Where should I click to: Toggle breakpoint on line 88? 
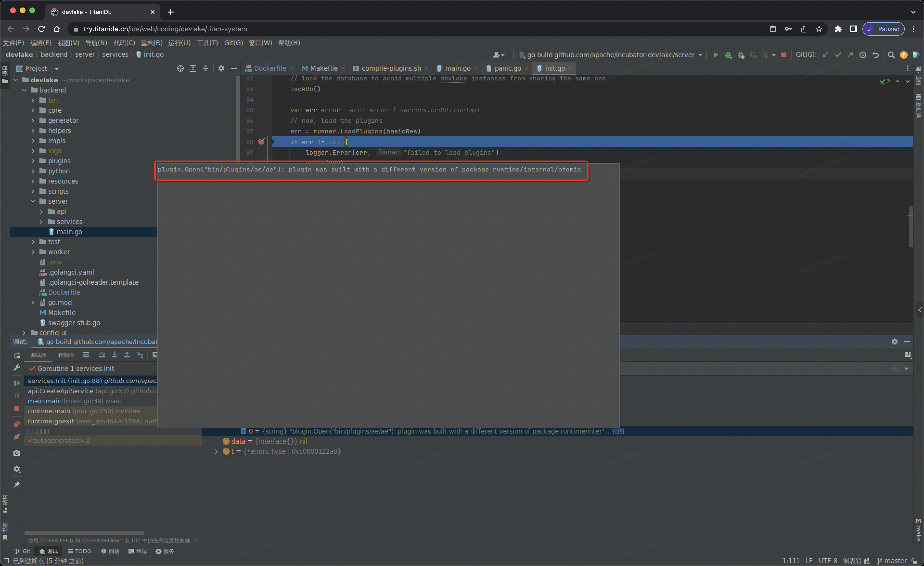click(261, 142)
